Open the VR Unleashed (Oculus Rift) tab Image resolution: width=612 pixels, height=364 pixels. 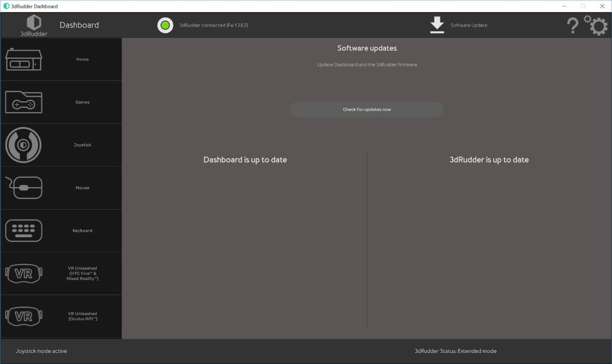[x=23, y=317]
